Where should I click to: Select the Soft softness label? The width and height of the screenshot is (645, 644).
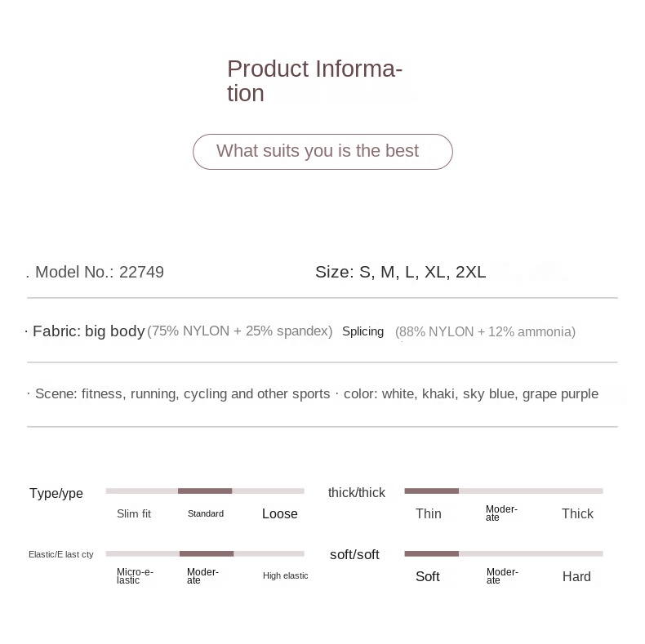pyautogui.click(x=427, y=576)
